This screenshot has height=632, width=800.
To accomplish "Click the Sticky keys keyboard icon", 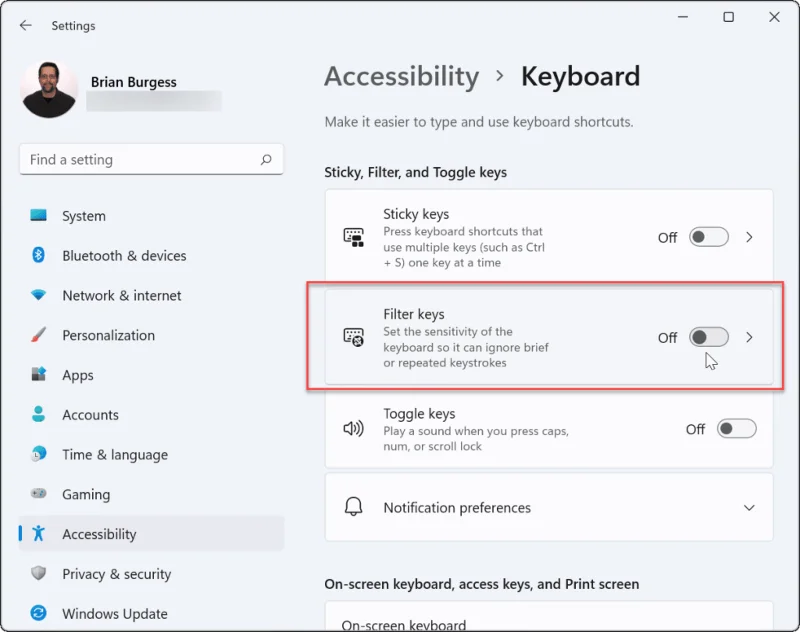I will tap(354, 237).
